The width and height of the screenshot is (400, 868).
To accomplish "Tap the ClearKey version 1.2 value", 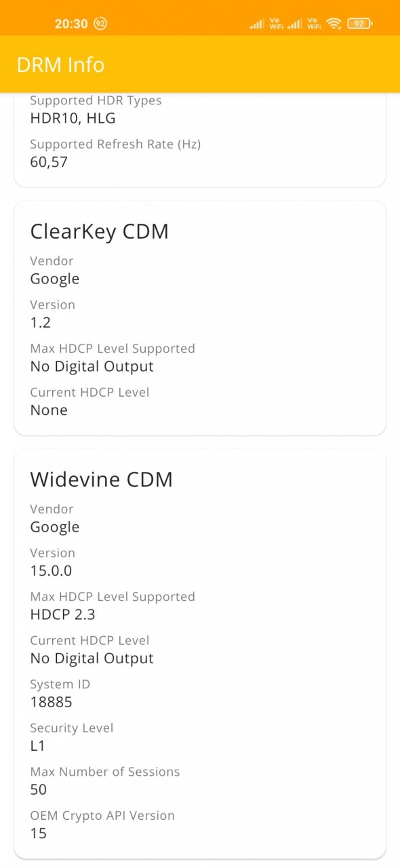I will point(41,322).
